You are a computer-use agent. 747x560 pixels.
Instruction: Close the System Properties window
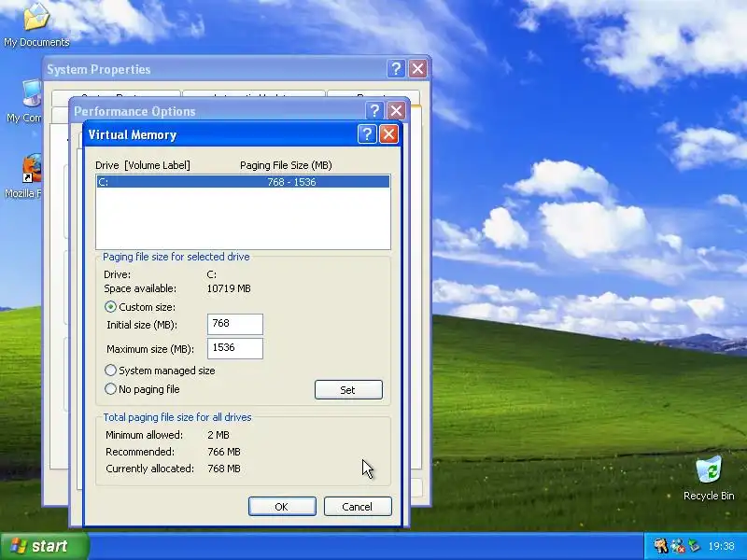tap(417, 69)
